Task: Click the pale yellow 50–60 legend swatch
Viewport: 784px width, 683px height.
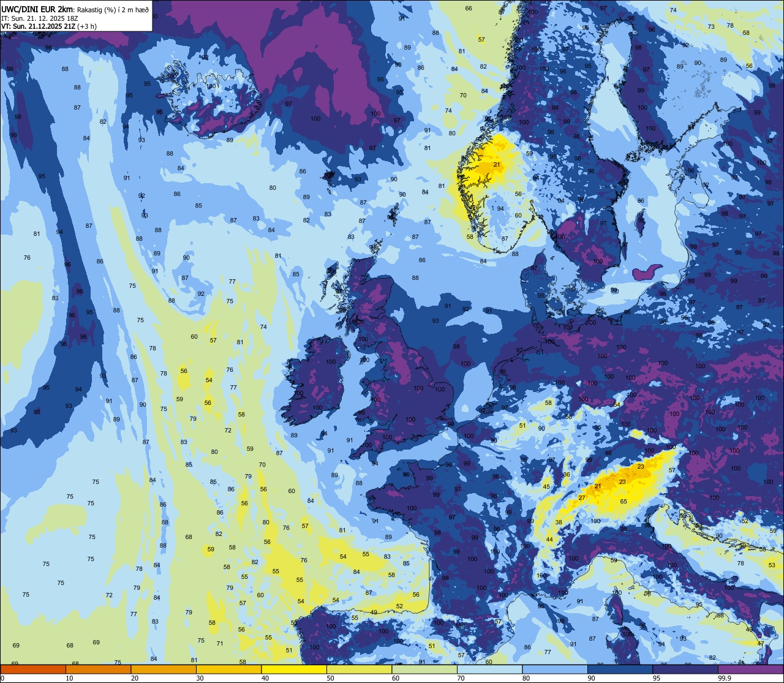Action: [359, 669]
